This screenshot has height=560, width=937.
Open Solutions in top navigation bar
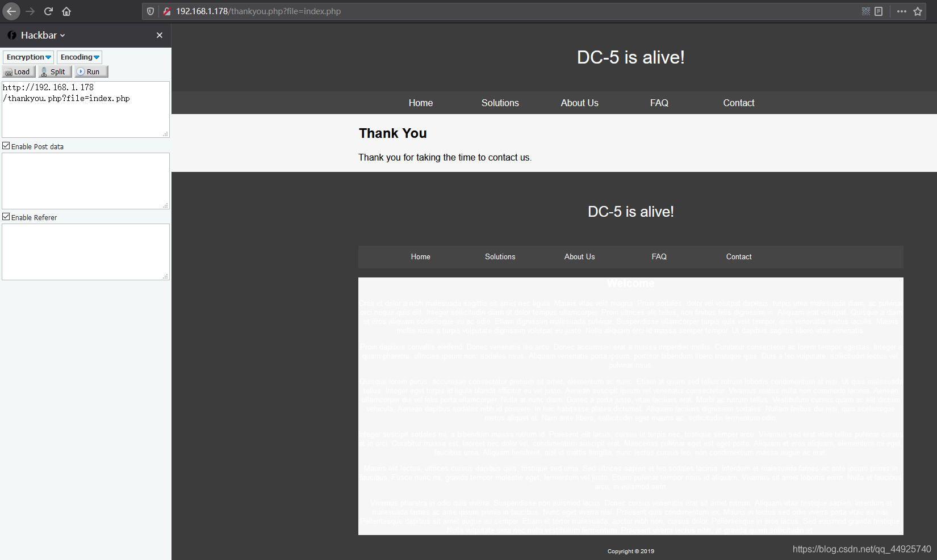tap(500, 103)
